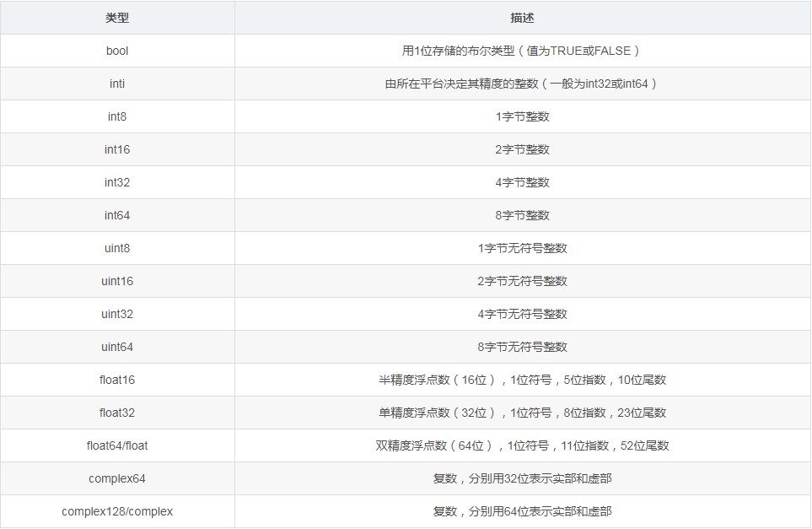This screenshot has height=529, width=812.
Task: Click the description '4字节无符号整数'
Action: (522, 314)
